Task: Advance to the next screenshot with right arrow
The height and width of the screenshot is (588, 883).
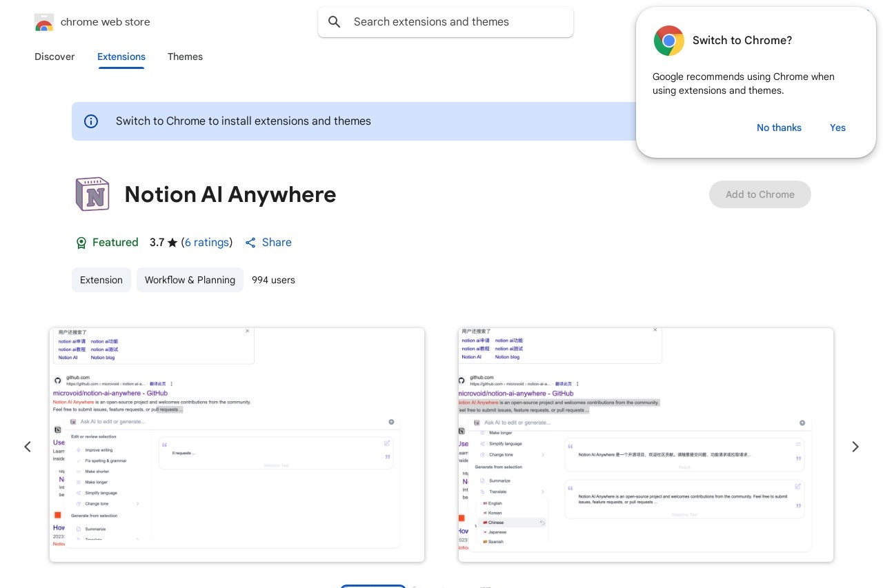Action: click(x=855, y=447)
